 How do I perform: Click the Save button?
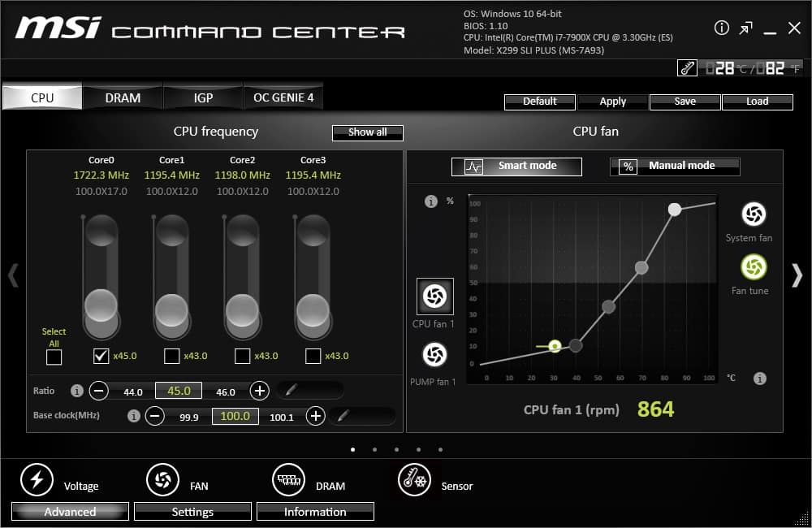(685, 102)
